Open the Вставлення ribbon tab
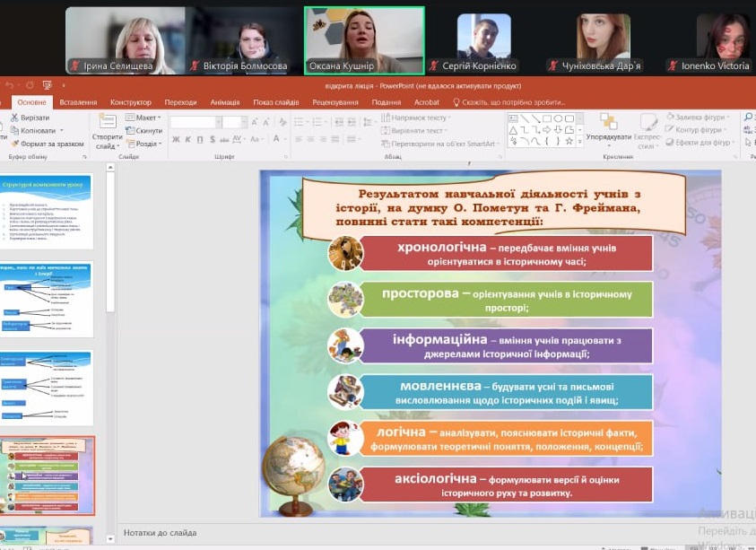The width and height of the screenshot is (756, 550). 78,102
